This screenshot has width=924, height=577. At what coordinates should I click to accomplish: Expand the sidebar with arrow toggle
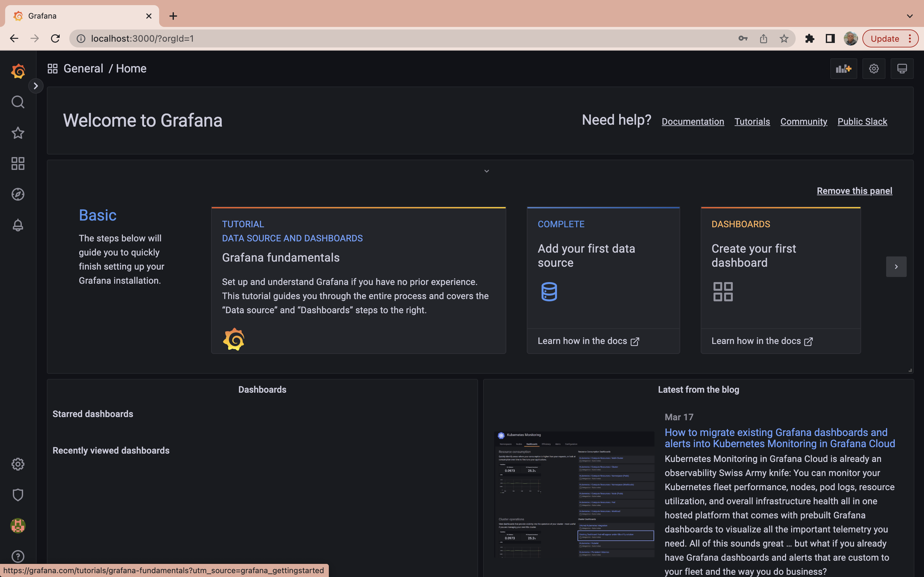(x=36, y=86)
